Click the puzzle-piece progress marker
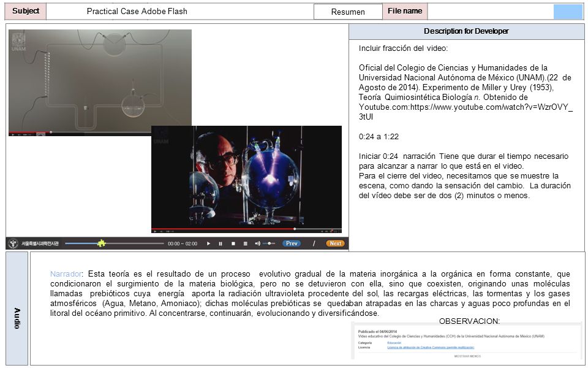588x368 pixels. click(x=101, y=243)
